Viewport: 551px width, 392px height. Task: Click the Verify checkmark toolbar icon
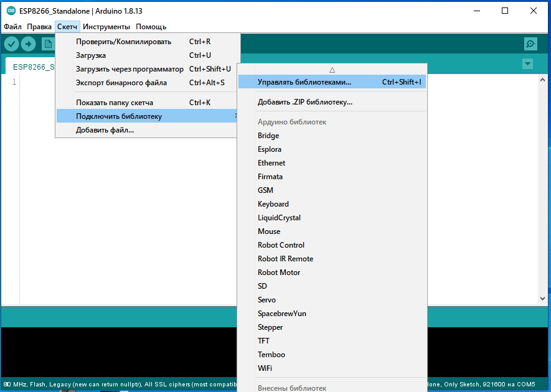click(11, 44)
